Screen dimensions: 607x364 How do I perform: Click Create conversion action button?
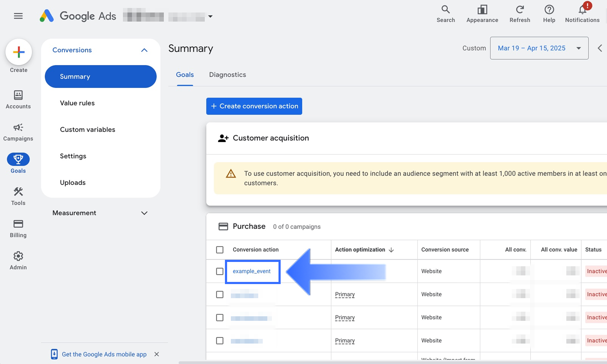click(254, 106)
